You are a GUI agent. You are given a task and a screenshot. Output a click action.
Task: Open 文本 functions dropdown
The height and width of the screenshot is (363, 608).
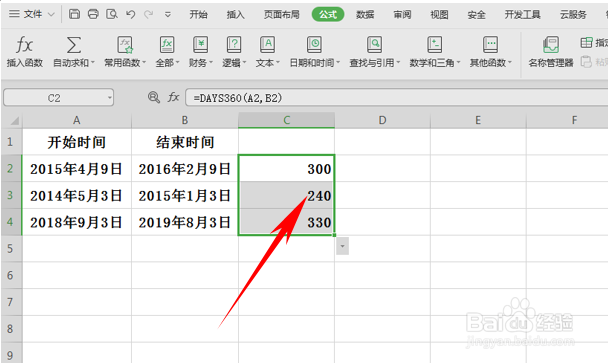click(x=267, y=51)
